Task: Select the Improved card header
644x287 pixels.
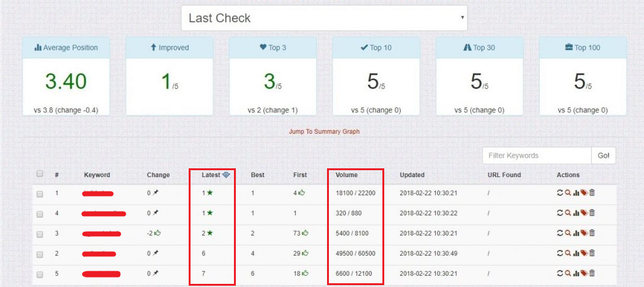Action: coord(169,48)
